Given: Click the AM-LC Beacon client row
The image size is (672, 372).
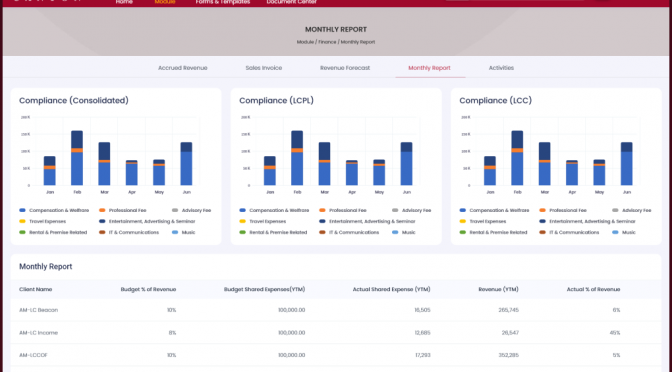Looking at the screenshot, I should 336,310.
